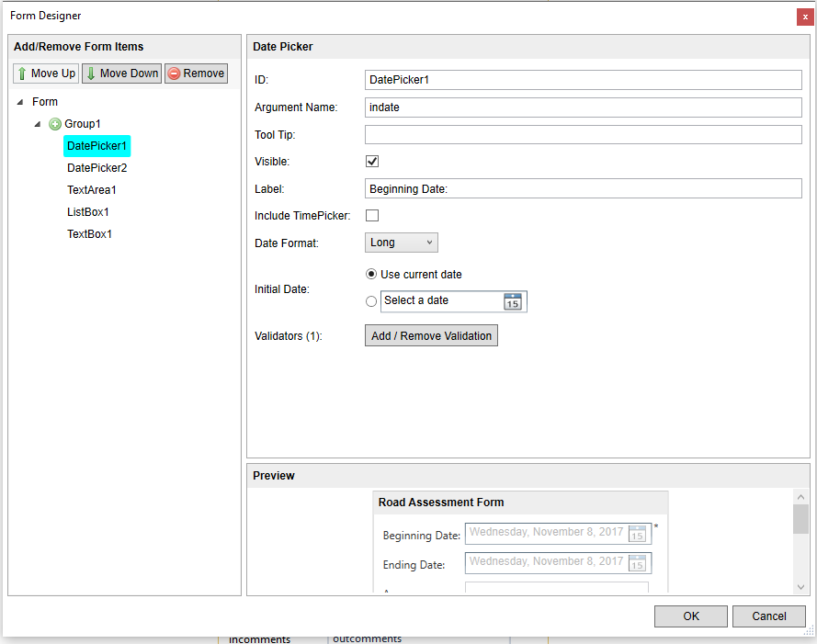Click the Move Up button
Viewport: 817px width, 644px height.
pos(46,73)
